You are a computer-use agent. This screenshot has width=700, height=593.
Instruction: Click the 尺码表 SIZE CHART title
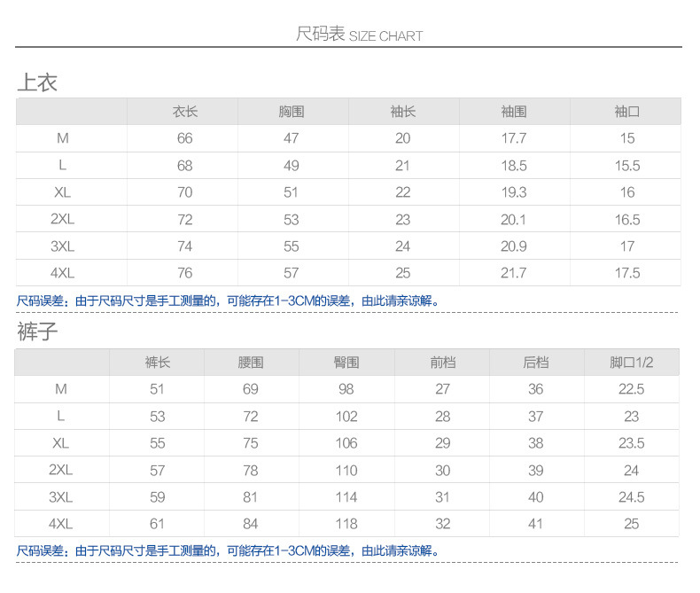click(x=359, y=35)
